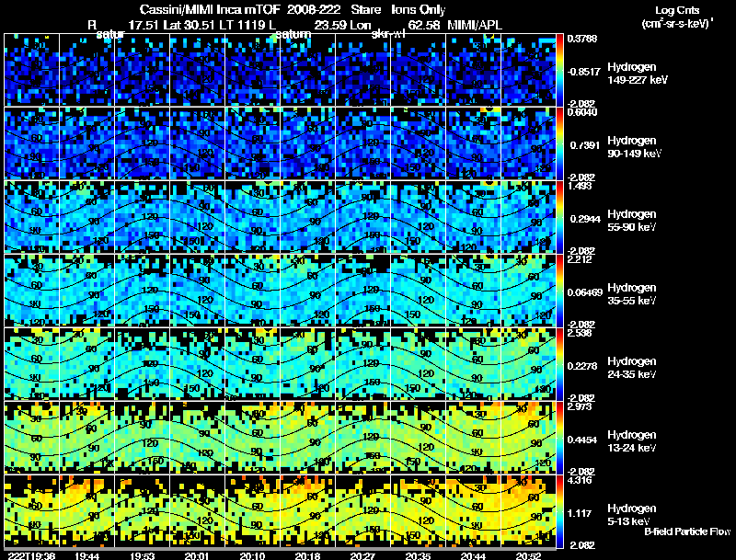Click the 2.973 colorbar maximum value
Screen dimensions: 736x560
point(580,406)
